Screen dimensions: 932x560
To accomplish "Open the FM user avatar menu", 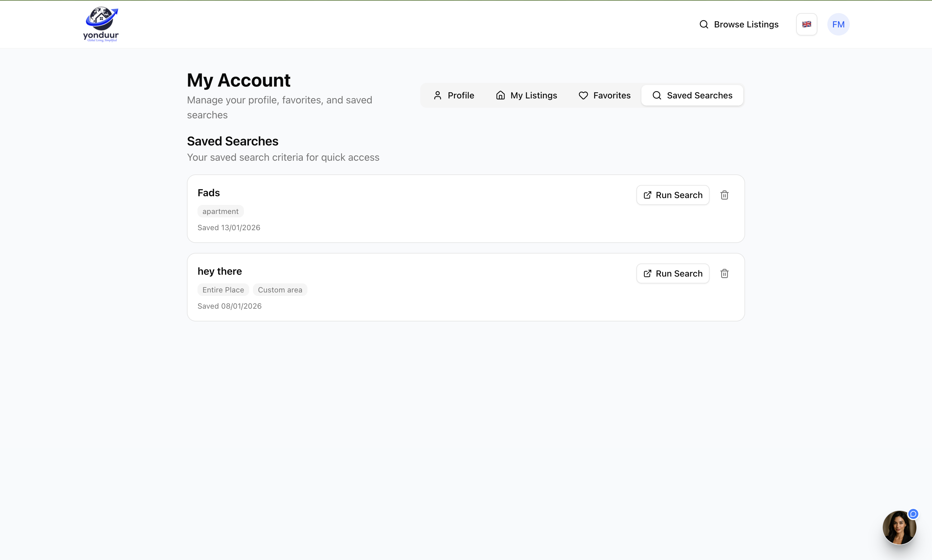I will 838,24.
